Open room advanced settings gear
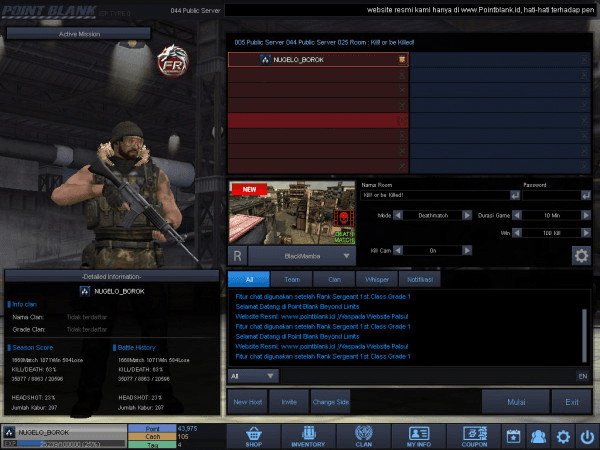 pos(581,256)
